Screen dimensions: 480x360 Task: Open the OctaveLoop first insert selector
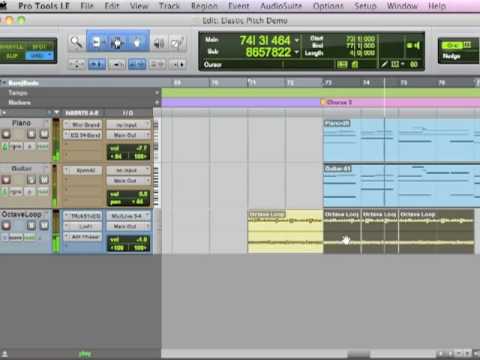coord(83,216)
